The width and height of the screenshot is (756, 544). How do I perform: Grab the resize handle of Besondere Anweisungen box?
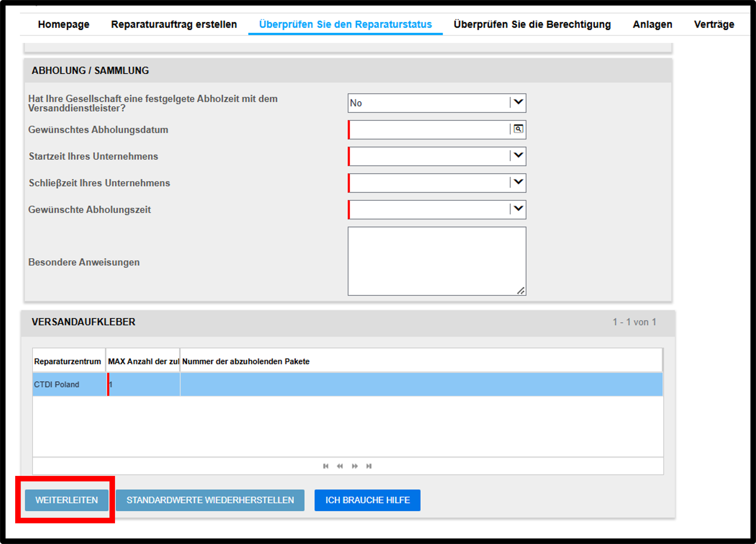point(521,291)
